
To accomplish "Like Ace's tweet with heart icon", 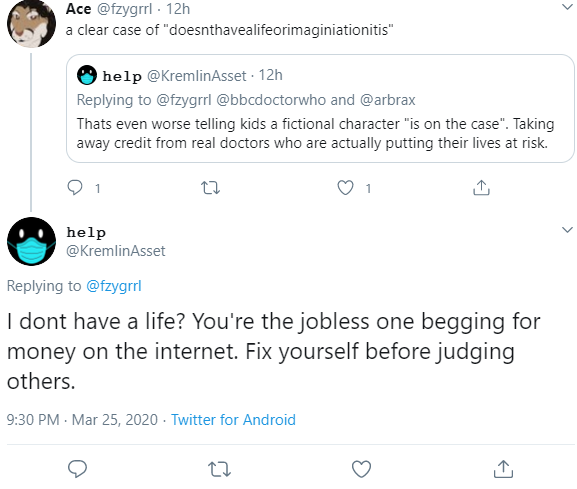I will 345,188.
